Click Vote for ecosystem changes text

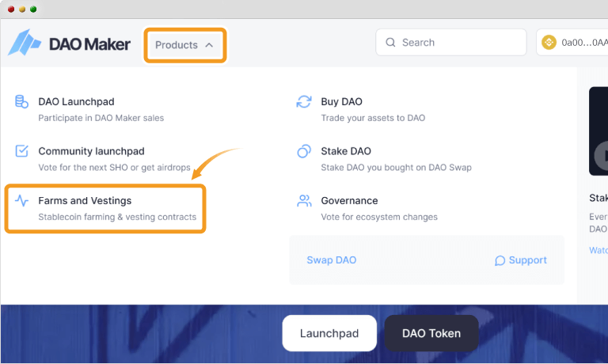point(379,217)
